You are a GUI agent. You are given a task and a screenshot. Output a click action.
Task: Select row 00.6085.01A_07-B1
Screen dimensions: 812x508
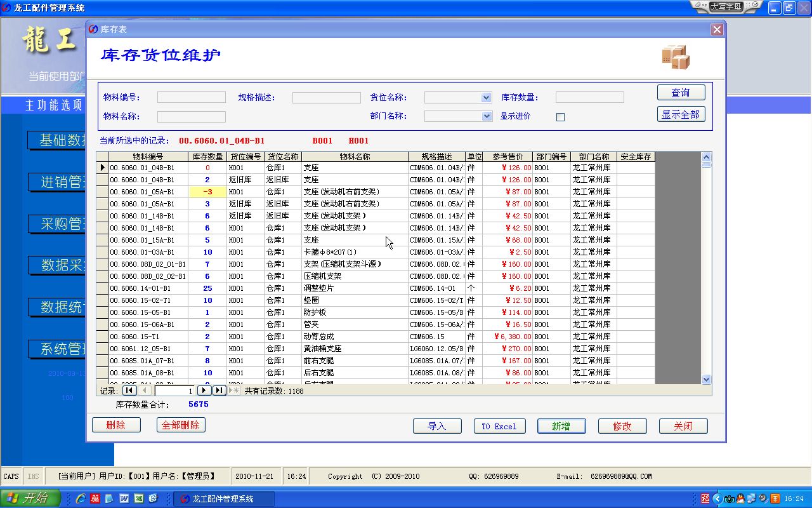click(375, 361)
